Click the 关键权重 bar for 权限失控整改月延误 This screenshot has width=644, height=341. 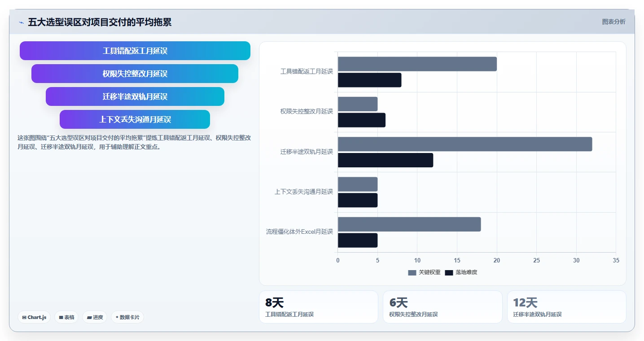[x=358, y=104]
